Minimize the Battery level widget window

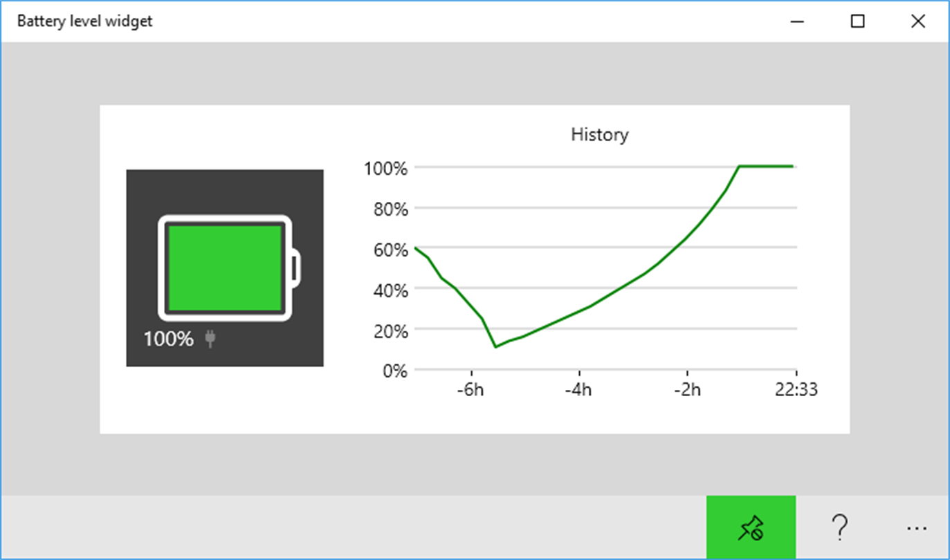point(797,21)
